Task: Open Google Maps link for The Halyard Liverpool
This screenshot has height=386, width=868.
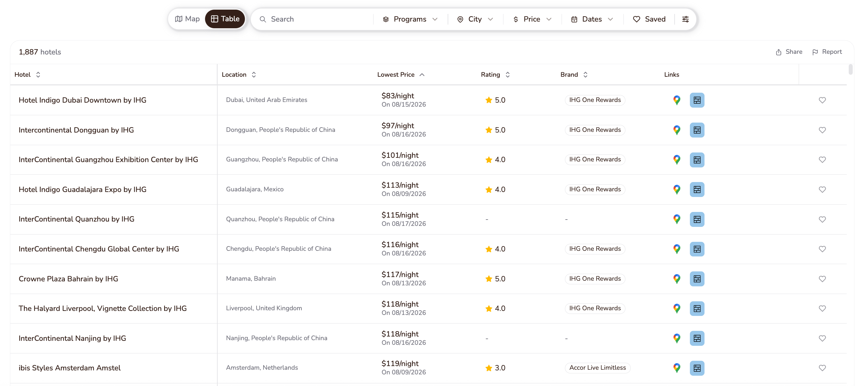Action: point(677,309)
